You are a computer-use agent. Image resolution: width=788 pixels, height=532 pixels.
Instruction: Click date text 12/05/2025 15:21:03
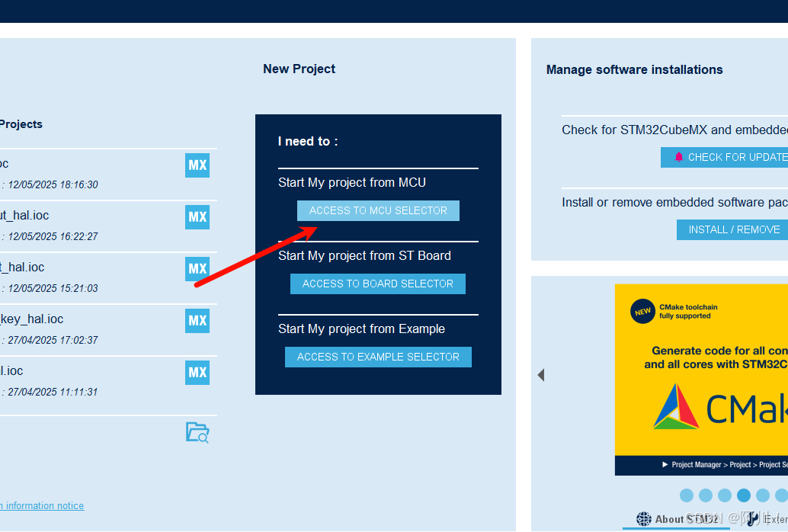pos(53,288)
